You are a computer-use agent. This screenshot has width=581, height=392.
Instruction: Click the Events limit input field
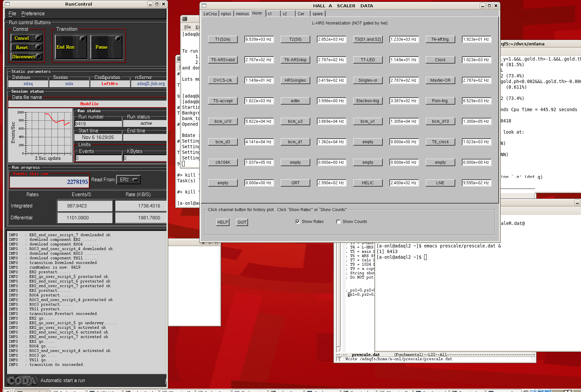[x=99, y=158]
